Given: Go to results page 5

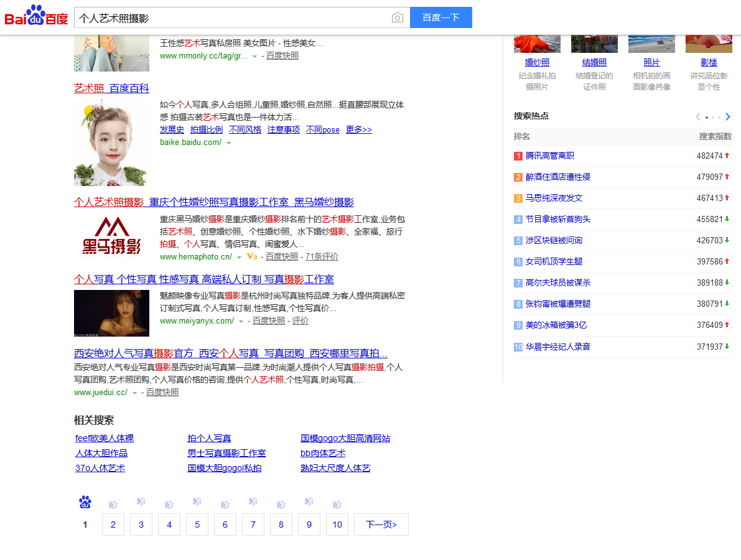Looking at the screenshot, I should 197,525.
